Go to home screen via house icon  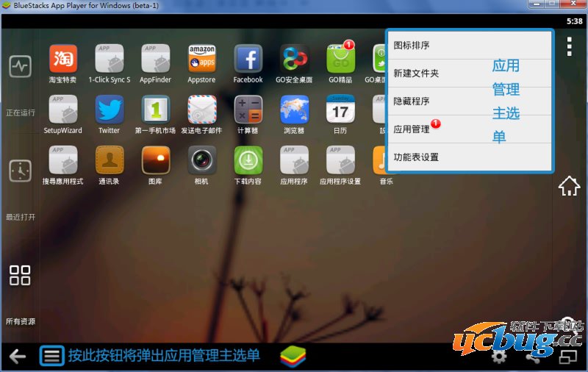569,186
